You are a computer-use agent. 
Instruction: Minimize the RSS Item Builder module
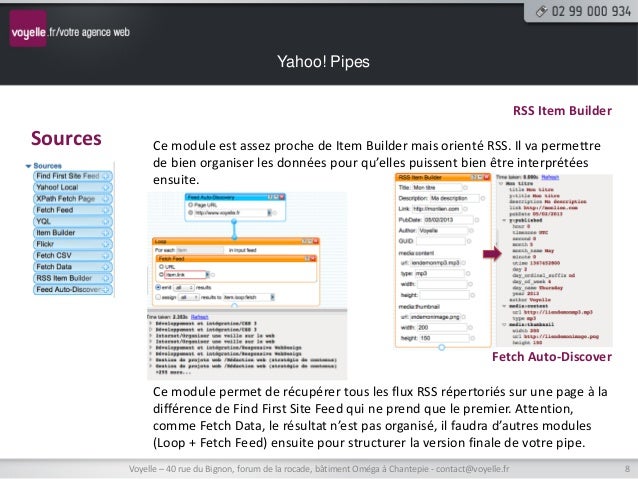tap(480, 177)
